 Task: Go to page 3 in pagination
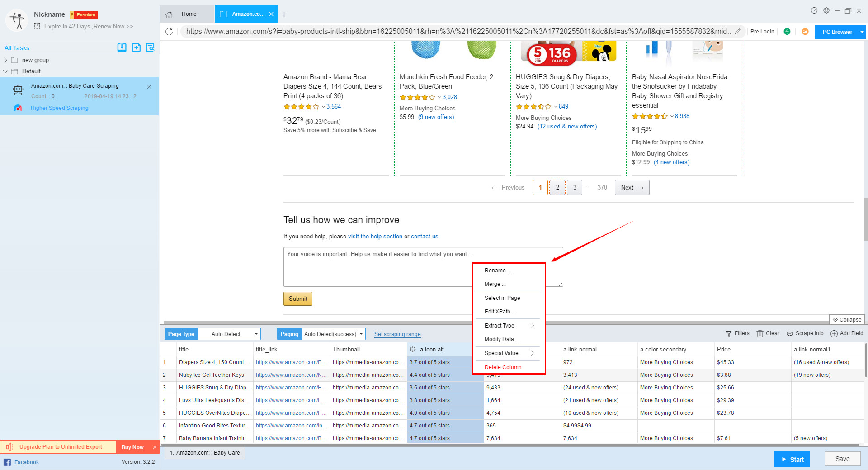[575, 188]
